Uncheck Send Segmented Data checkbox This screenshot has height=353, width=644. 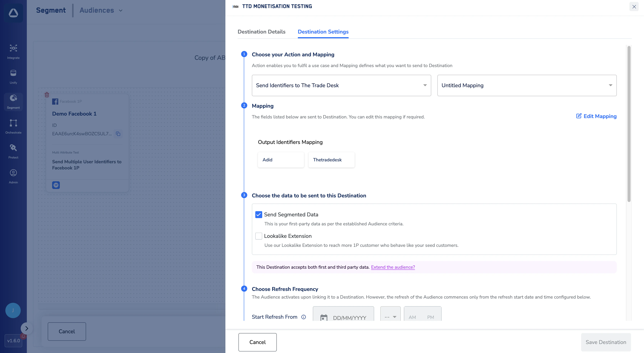[259, 214]
